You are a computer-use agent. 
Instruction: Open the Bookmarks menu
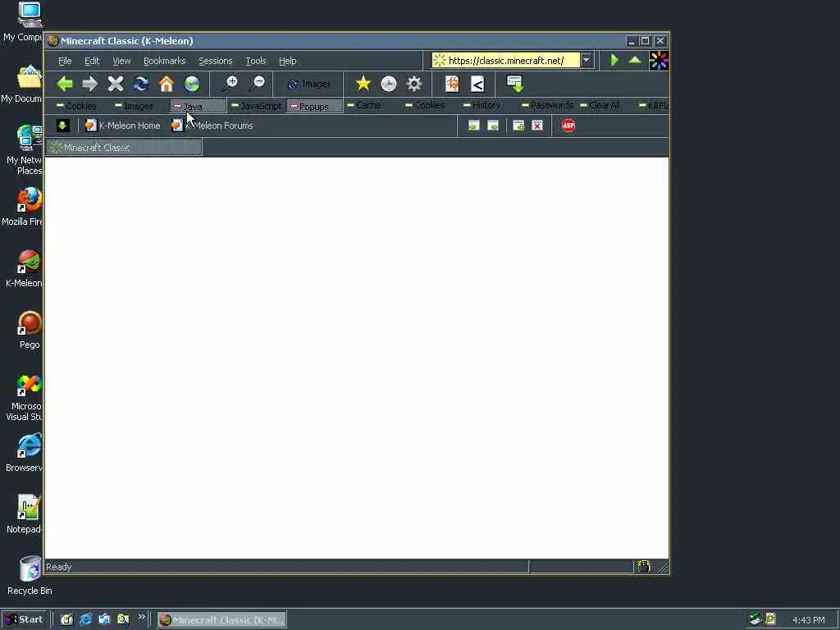[x=164, y=61]
